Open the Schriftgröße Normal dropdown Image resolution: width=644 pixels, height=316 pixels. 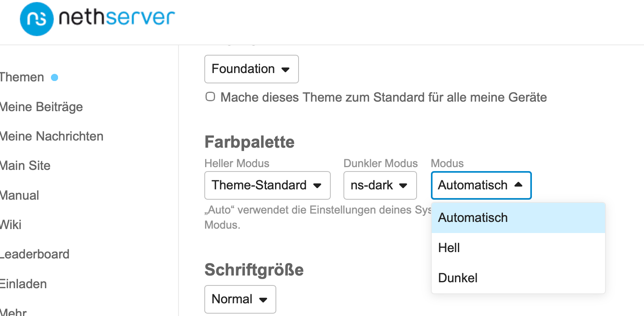240,299
